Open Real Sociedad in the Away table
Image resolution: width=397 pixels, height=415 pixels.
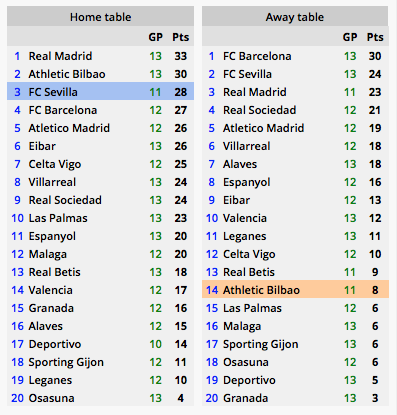259,110
